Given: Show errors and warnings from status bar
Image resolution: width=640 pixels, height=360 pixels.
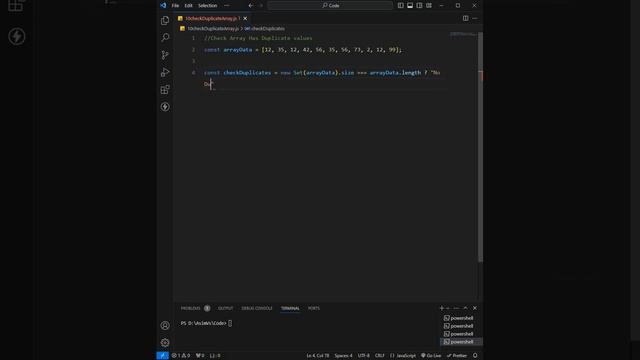Looking at the screenshot, I should [x=181, y=356].
